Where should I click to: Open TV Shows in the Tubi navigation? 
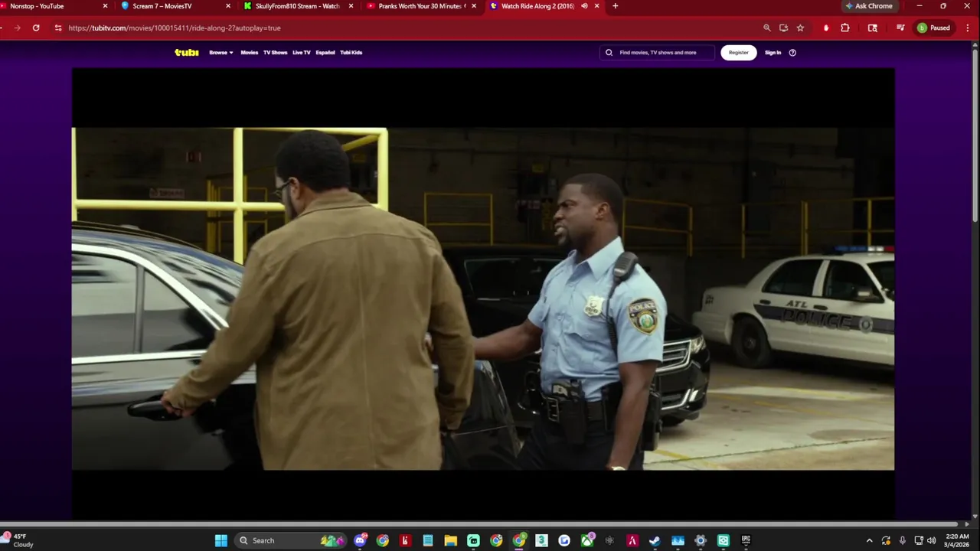click(x=275, y=53)
